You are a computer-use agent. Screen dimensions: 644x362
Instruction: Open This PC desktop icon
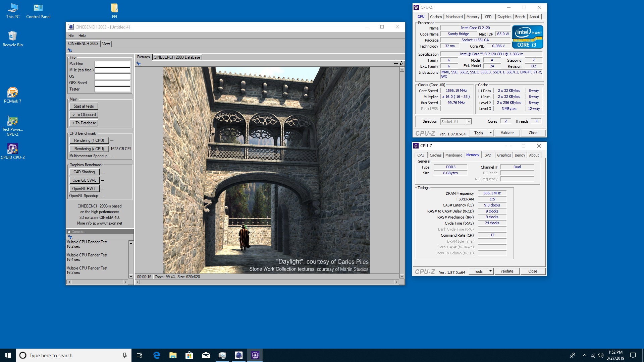pos(13,11)
